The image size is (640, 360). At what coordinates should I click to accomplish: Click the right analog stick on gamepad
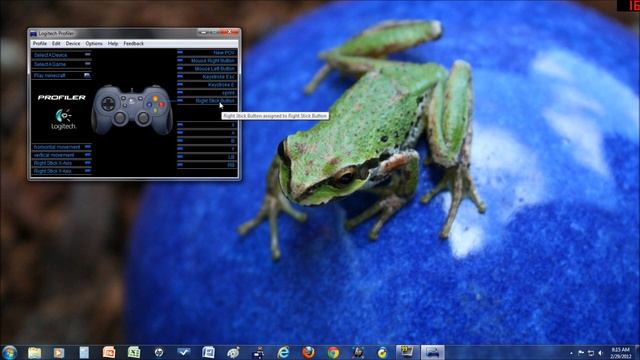(x=143, y=118)
